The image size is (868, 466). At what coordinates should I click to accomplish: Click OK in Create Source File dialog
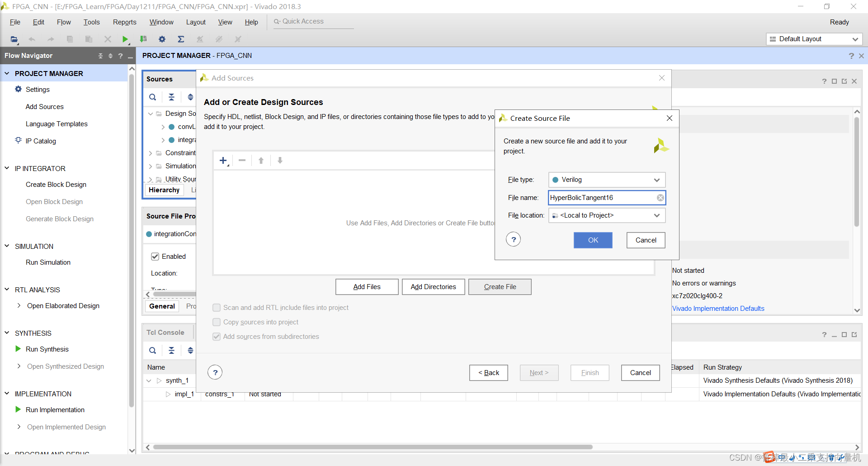tap(593, 240)
